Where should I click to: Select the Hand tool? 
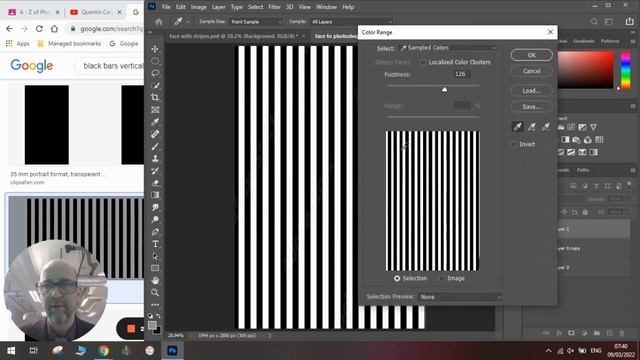tap(155, 280)
